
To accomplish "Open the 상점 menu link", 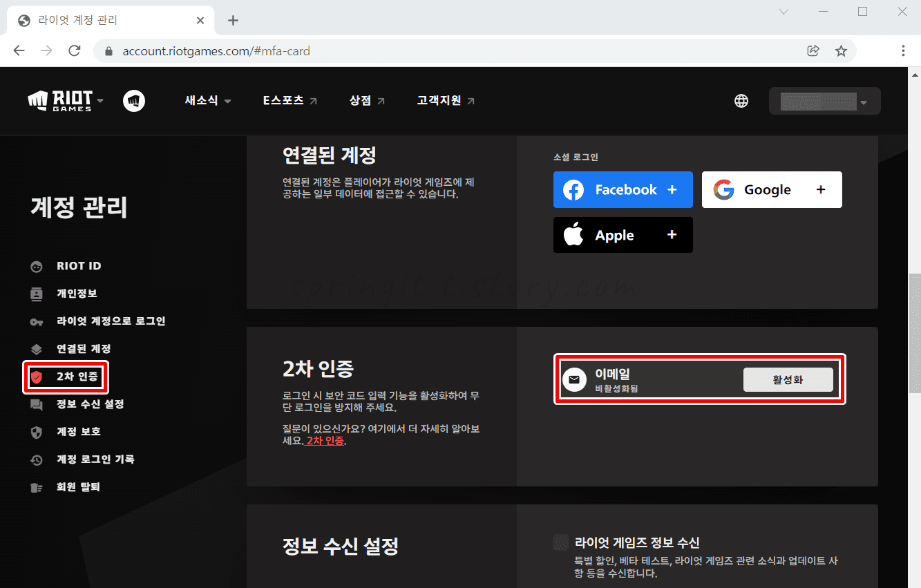I will (368, 101).
